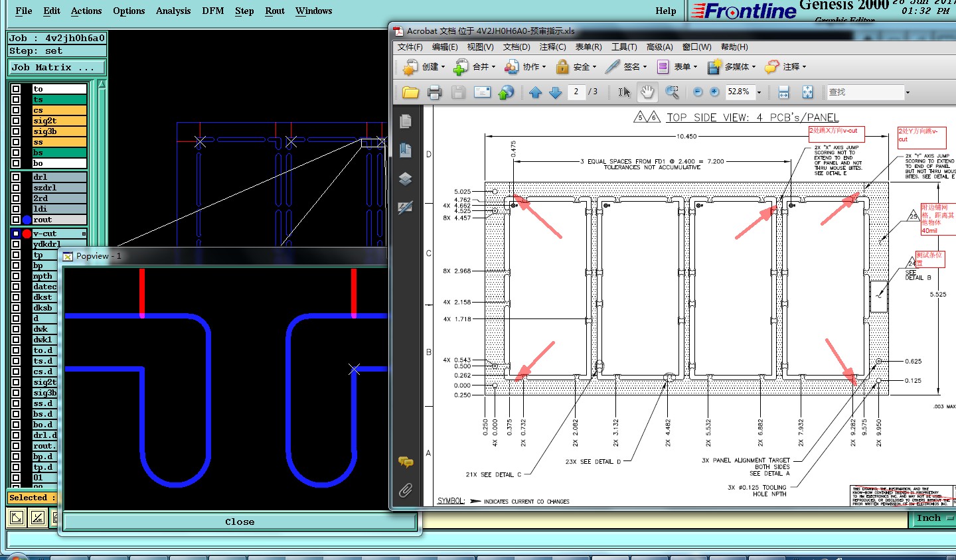Toggle the drl layer checkbox
This screenshot has height=560, width=956.
click(x=16, y=177)
